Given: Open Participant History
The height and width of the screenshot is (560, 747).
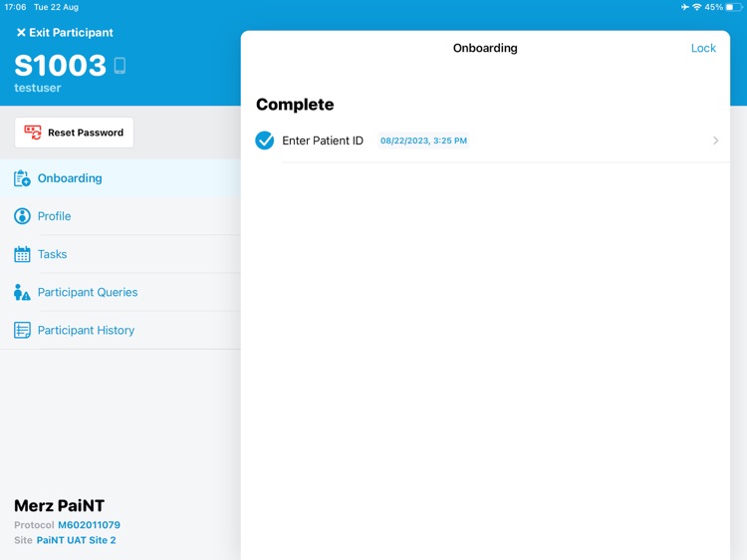Looking at the screenshot, I should tap(121, 330).
